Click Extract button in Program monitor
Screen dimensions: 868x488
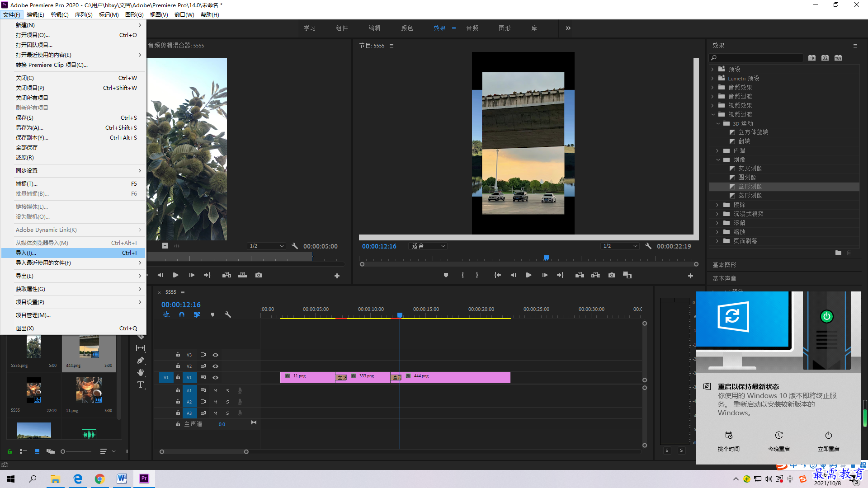(x=595, y=275)
